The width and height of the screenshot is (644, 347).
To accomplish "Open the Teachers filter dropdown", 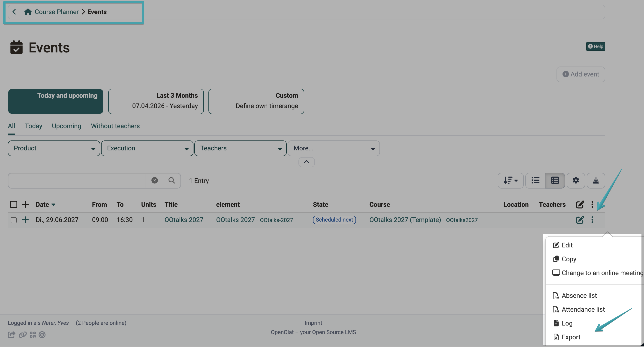I will (x=241, y=148).
